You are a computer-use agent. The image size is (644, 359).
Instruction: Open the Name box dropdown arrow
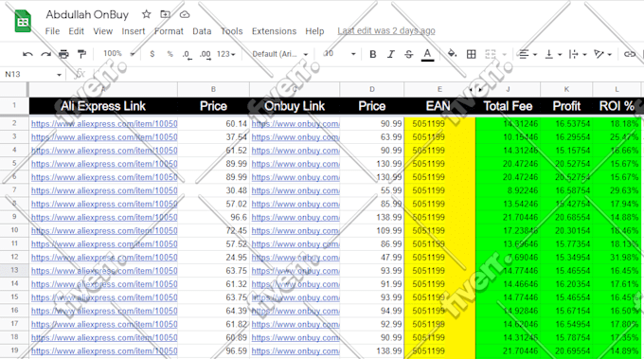pos(59,75)
